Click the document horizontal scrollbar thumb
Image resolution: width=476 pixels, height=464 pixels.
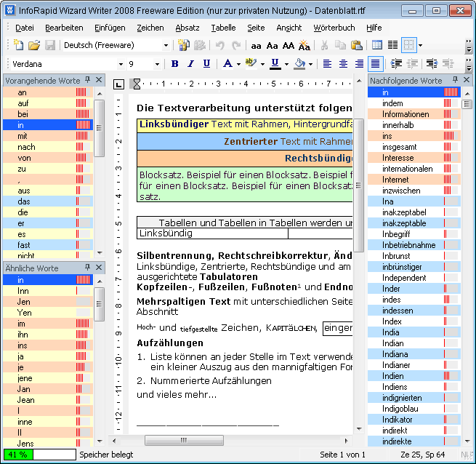184,440
